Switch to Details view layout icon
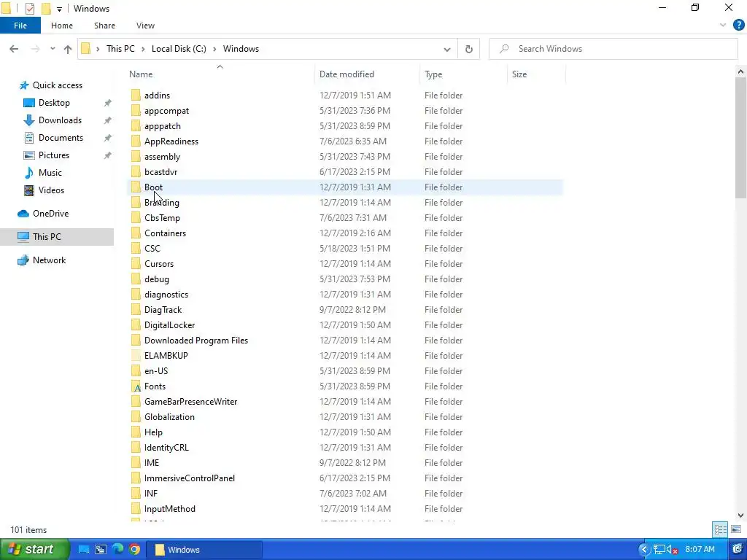The width and height of the screenshot is (747, 560). (720, 529)
